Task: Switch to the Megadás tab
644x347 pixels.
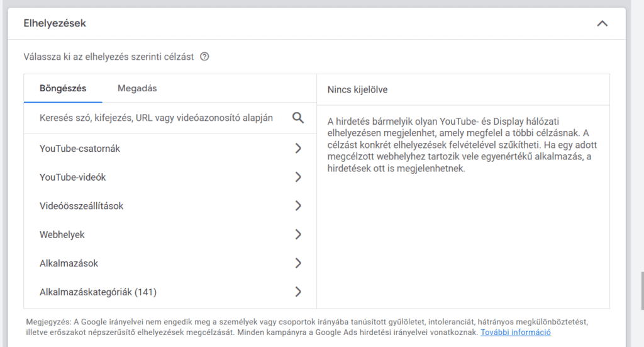Action: [x=137, y=89]
